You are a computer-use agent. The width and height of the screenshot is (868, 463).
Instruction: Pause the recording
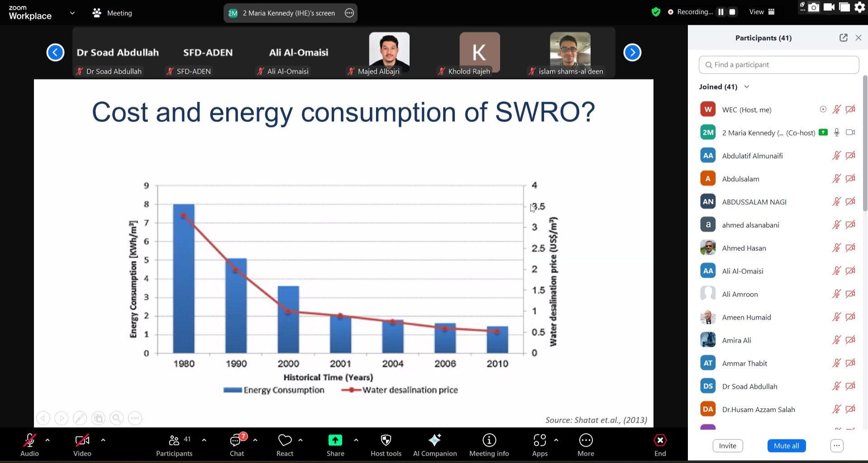click(721, 12)
